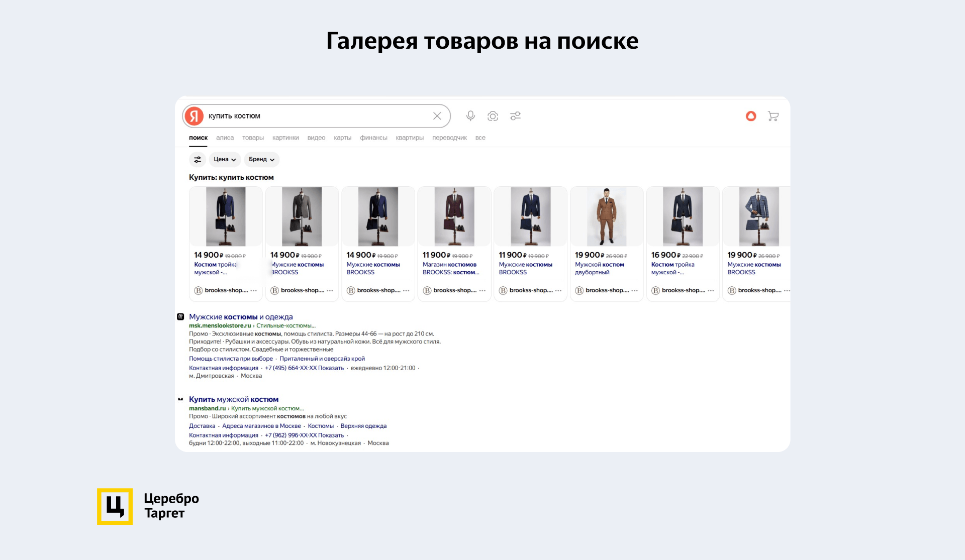The image size is (965, 560).
Task: Click the red Alice assistant icon
Action: (x=751, y=116)
